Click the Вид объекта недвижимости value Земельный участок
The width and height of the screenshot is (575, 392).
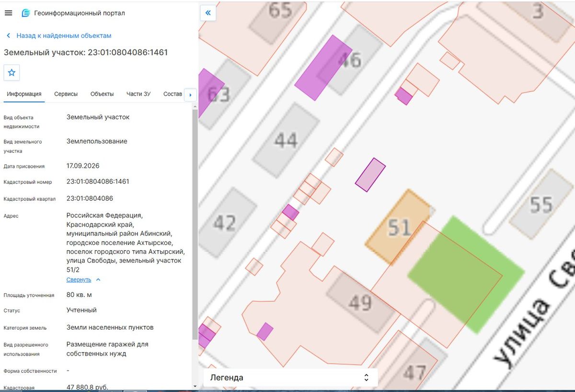pos(98,117)
